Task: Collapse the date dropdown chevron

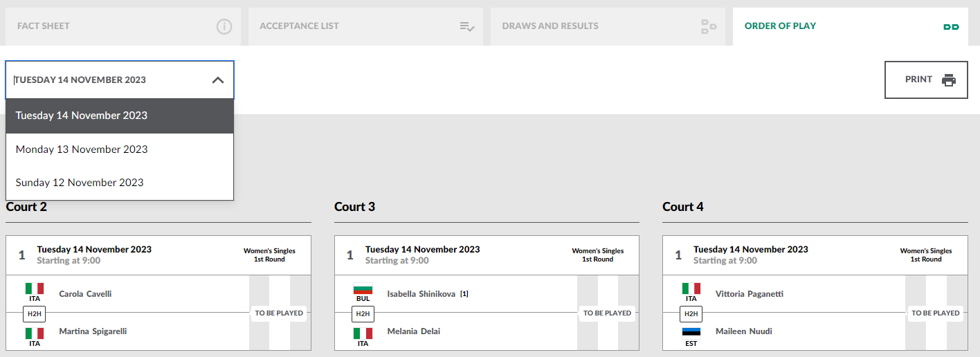Action: (x=218, y=80)
